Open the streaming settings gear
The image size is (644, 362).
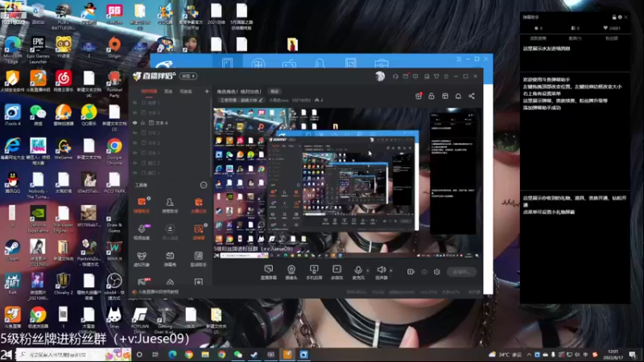coord(437,272)
